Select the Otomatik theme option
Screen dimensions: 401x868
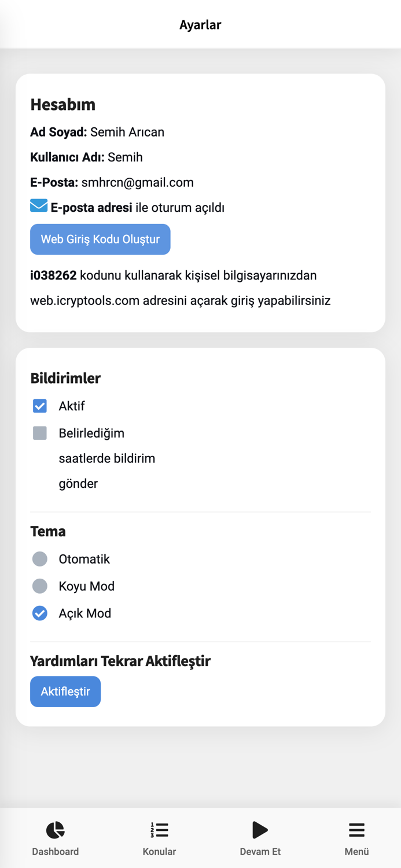pos(39,558)
